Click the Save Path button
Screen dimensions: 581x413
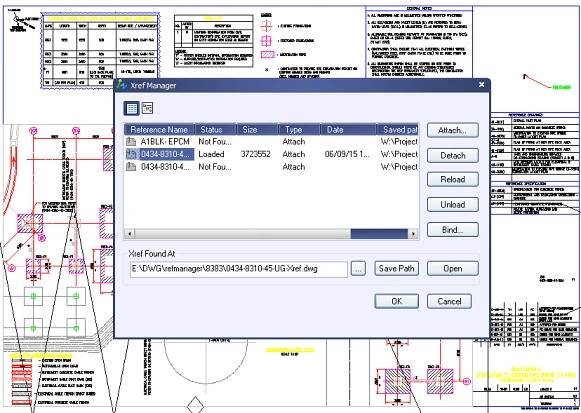[396, 269]
